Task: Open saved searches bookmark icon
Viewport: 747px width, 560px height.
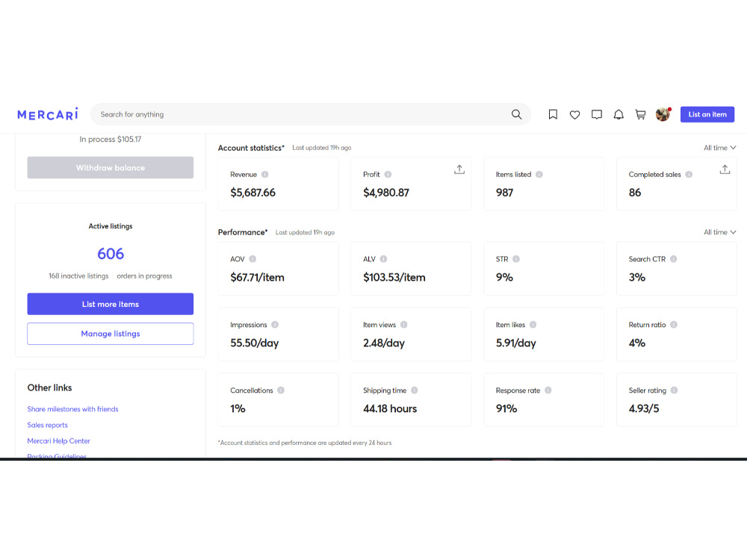Action: click(x=553, y=114)
